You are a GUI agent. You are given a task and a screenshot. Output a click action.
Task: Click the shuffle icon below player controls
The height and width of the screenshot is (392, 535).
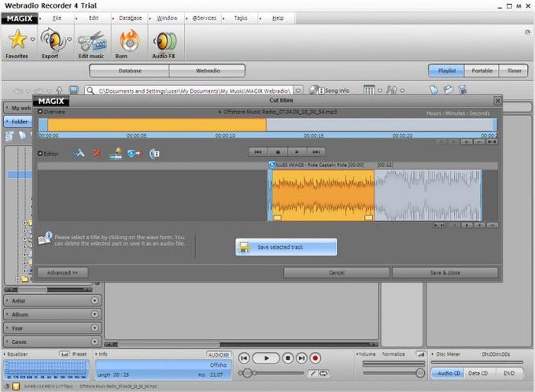coord(312,373)
